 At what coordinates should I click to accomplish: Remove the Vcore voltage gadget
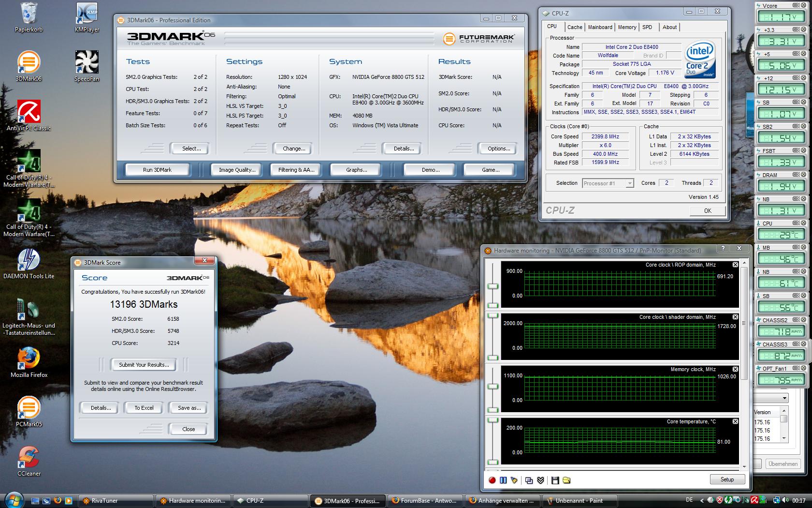tap(804, 5)
